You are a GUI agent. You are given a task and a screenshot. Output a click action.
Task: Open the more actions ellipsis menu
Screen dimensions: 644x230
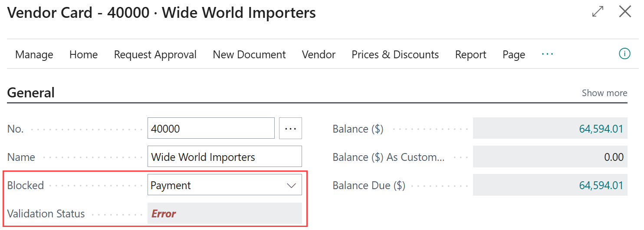[x=547, y=54]
